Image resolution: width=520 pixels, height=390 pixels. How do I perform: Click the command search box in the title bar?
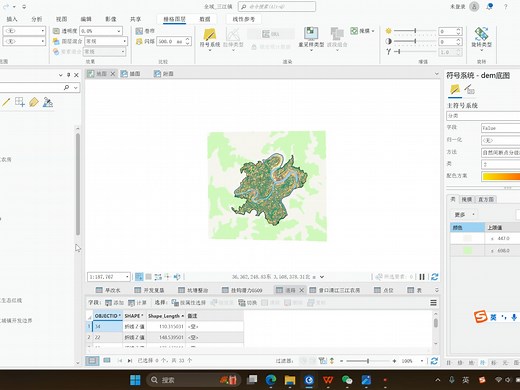(x=277, y=6)
